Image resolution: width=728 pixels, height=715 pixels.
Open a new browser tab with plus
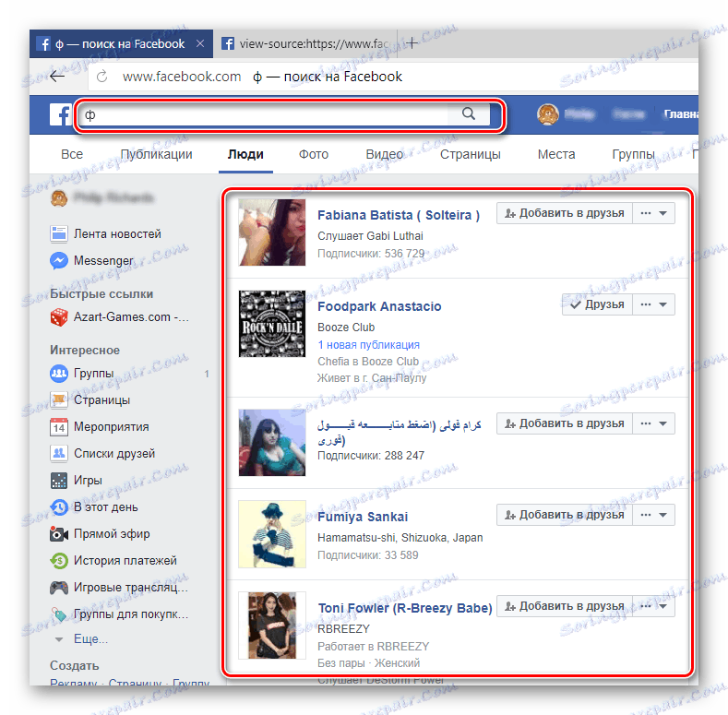412,43
